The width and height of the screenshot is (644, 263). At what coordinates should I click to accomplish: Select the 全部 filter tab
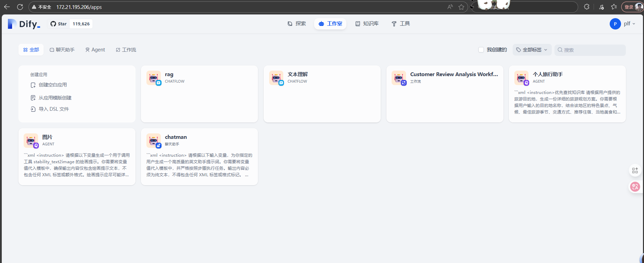[x=31, y=50]
